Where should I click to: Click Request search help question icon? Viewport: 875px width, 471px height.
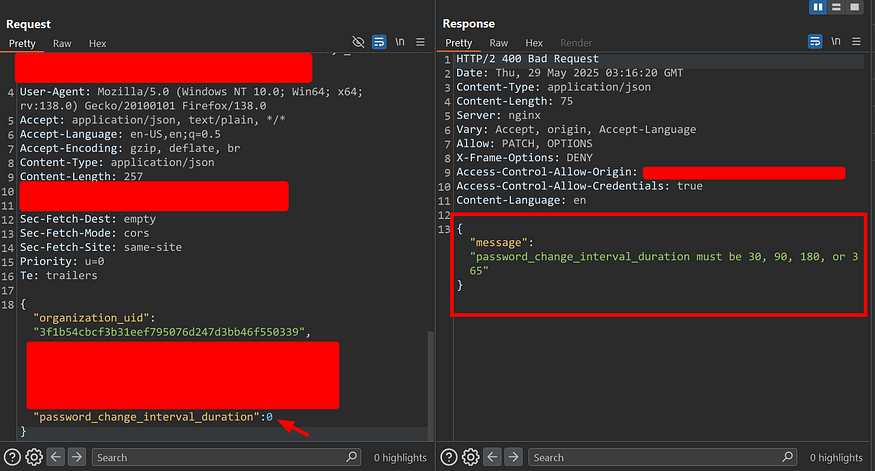point(12,457)
